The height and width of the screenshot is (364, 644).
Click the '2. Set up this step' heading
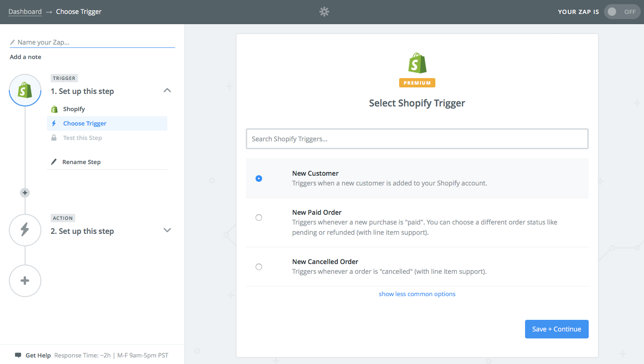pyautogui.click(x=82, y=231)
